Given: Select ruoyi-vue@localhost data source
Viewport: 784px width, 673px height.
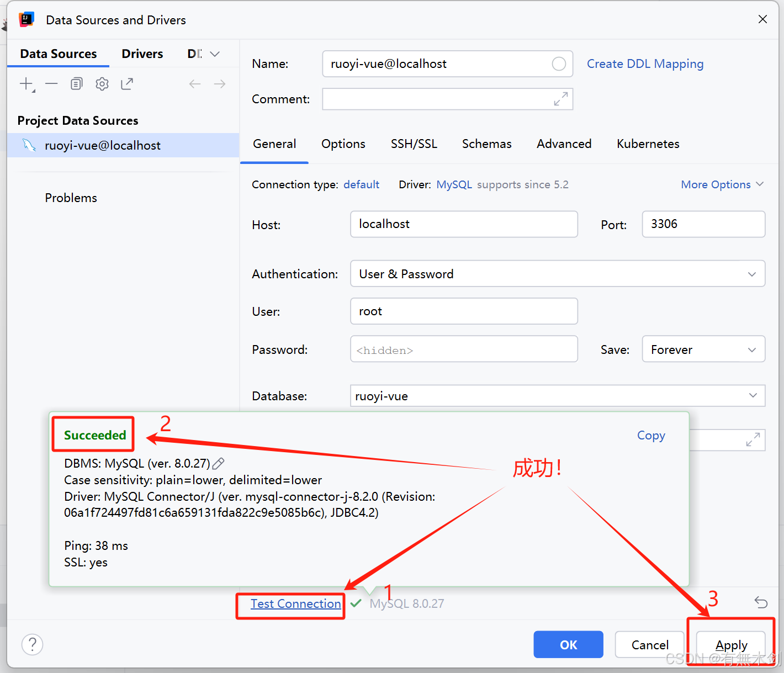Looking at the screenshot, I should 123,145.
